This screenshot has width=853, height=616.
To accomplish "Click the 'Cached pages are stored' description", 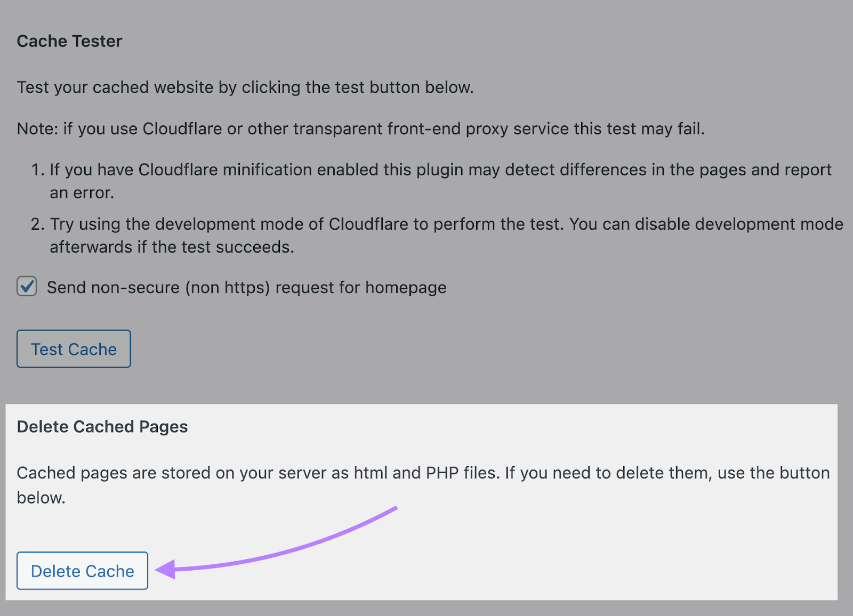I will click(423, 473).
